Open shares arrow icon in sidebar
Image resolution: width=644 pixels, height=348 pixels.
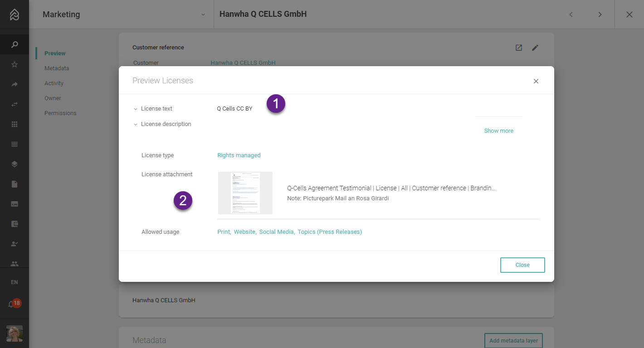(x=15, y=84)
